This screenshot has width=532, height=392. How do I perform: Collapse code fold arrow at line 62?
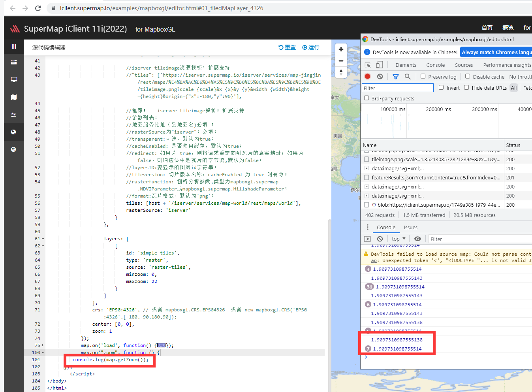pyautogui.click(x=43, y=246)
